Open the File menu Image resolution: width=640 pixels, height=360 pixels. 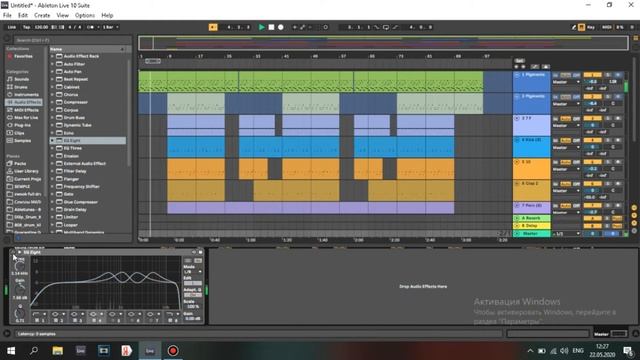[7, 15]
